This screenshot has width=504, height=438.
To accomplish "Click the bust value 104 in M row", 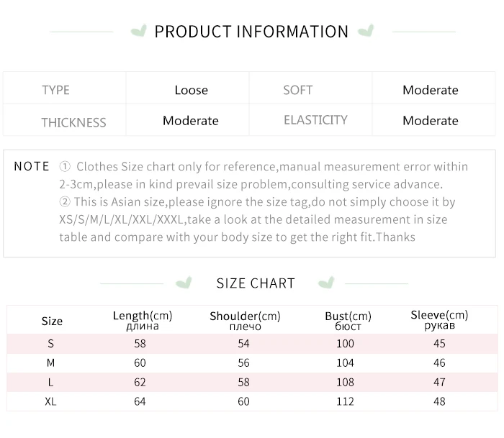I will (345, 363).
